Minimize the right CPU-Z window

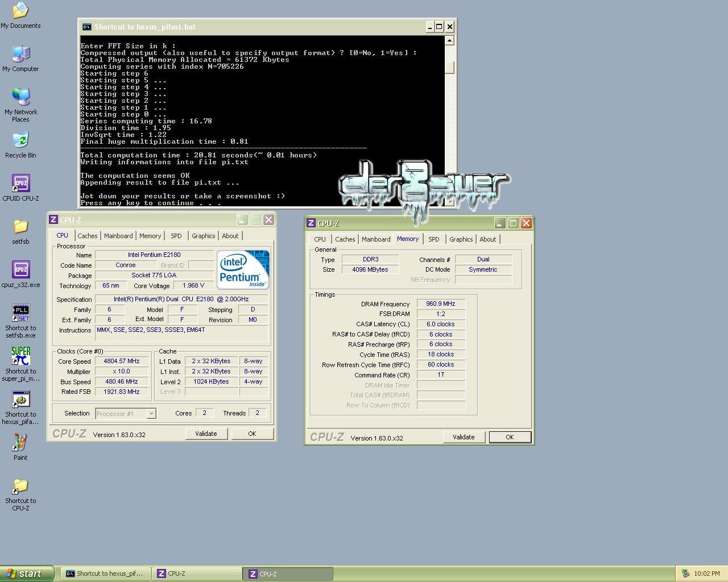point(500,223)
